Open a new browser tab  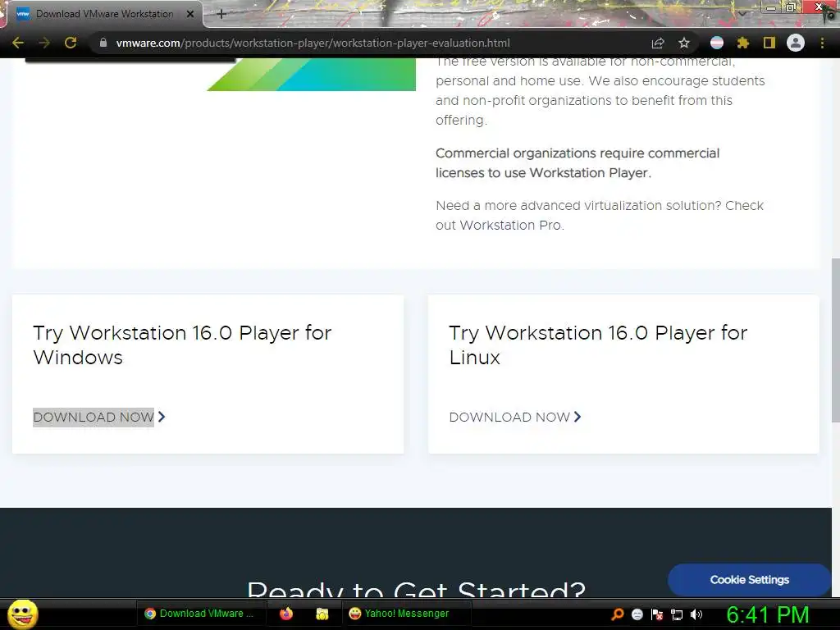221,15
